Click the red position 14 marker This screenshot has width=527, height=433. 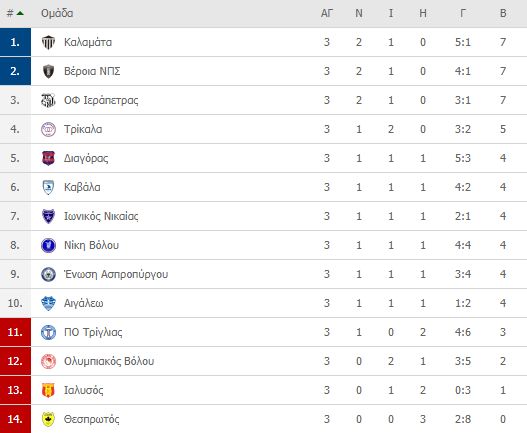coord(15,419)
